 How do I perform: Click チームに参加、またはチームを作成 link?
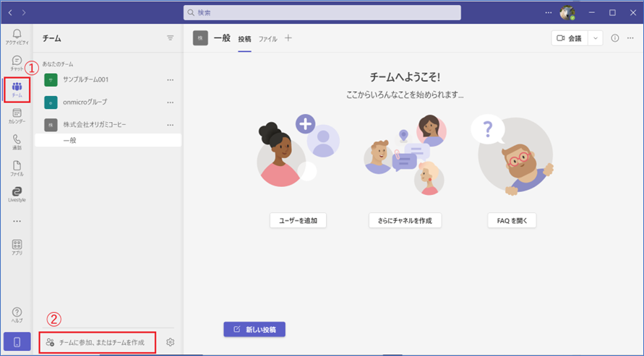97,342
